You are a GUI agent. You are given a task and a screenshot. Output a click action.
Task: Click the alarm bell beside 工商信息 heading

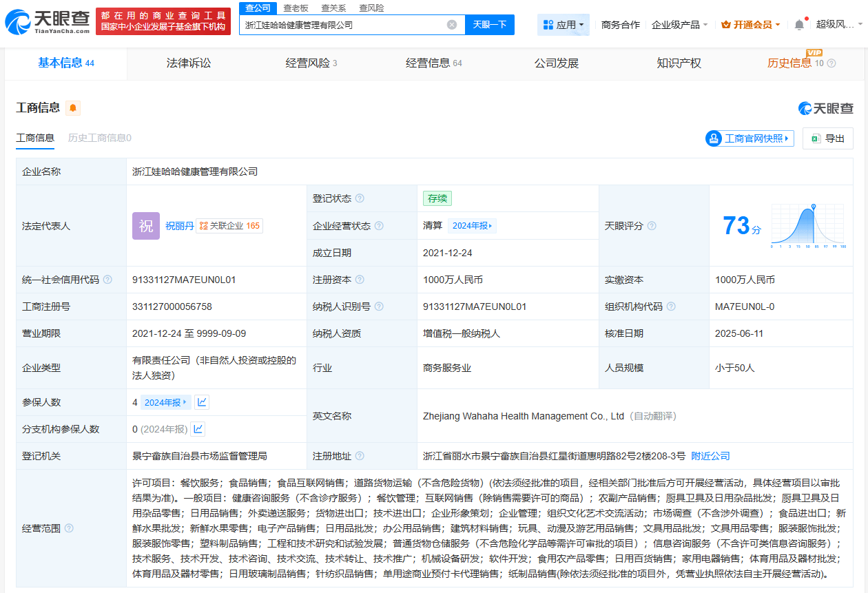pyautogui.click(x=72, y=107)
